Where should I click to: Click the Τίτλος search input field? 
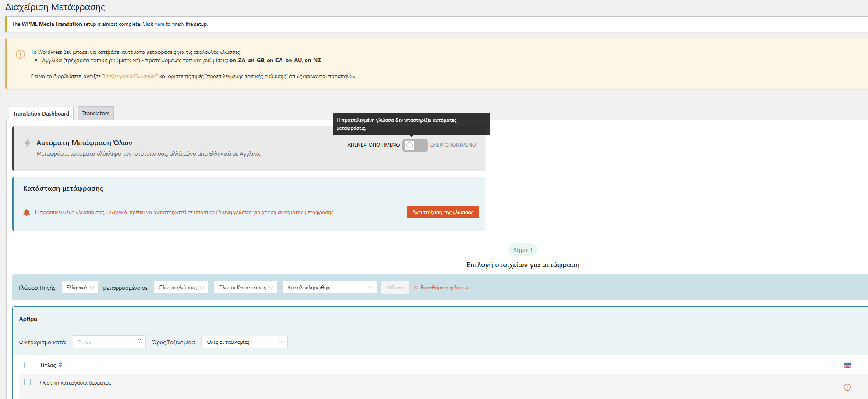tap(109, 342)
